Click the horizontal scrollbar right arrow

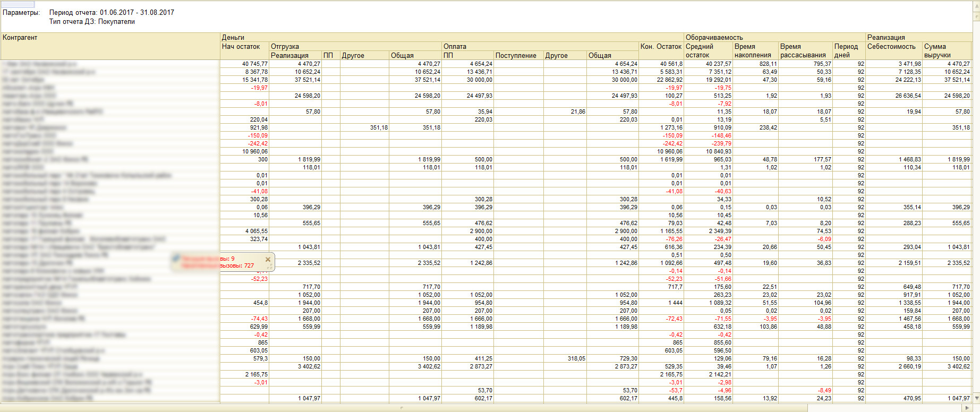(x=967, y=408)
